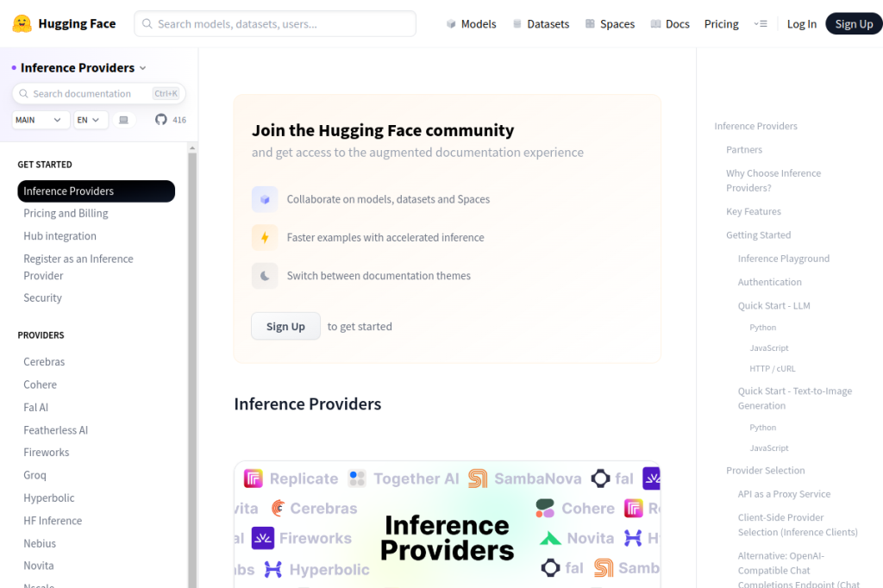The image size is (883, 588).
Task: Jump to HTTP / cURL in the contents
Action: coord(772,369)
